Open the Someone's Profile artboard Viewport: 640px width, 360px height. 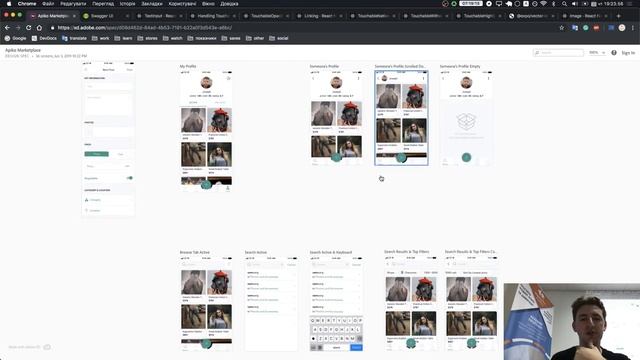336,118
